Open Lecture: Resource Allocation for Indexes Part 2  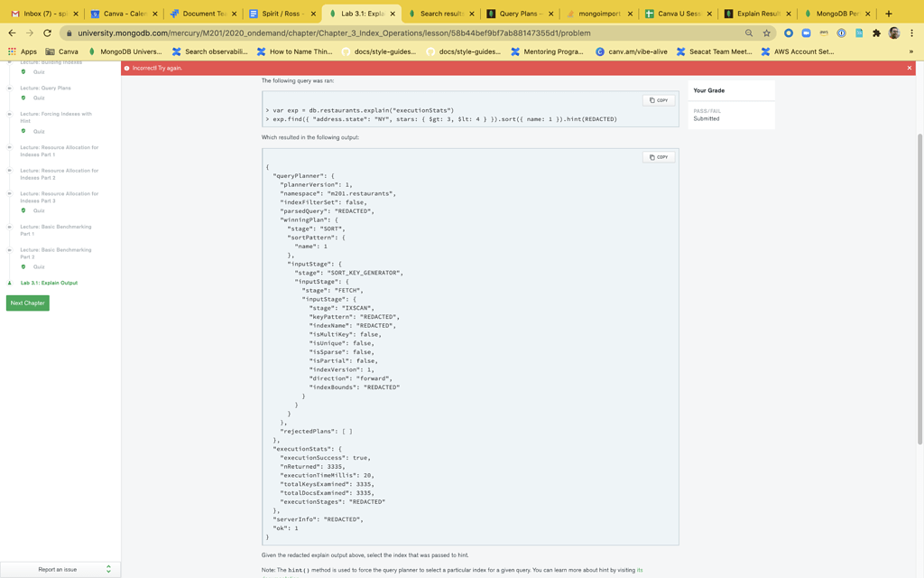pyautogui.click(x=59, y=174)
